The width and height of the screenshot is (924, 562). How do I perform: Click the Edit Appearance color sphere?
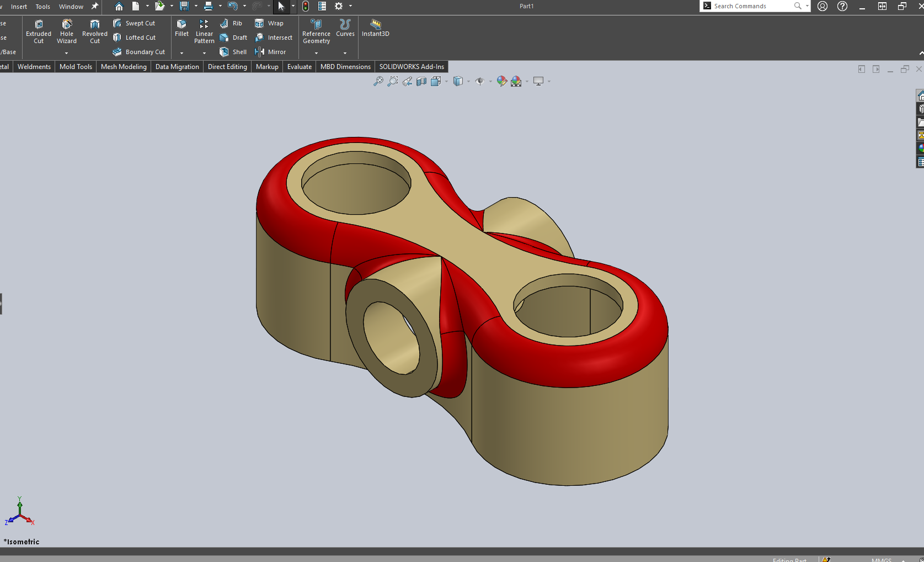[501, 82]
